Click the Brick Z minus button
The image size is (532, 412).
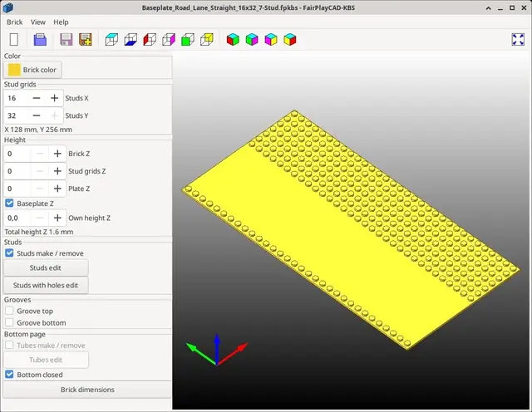click(x=40, y=154)
